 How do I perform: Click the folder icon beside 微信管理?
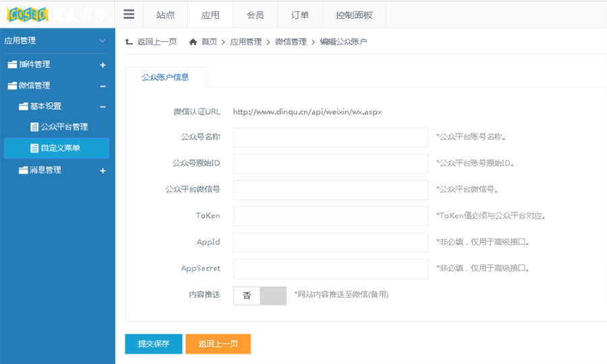point(12,86)
